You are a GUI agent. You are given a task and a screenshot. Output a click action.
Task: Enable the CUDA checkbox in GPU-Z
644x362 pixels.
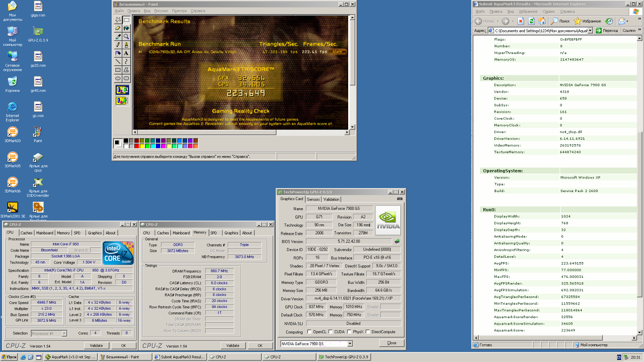[330, 332]
